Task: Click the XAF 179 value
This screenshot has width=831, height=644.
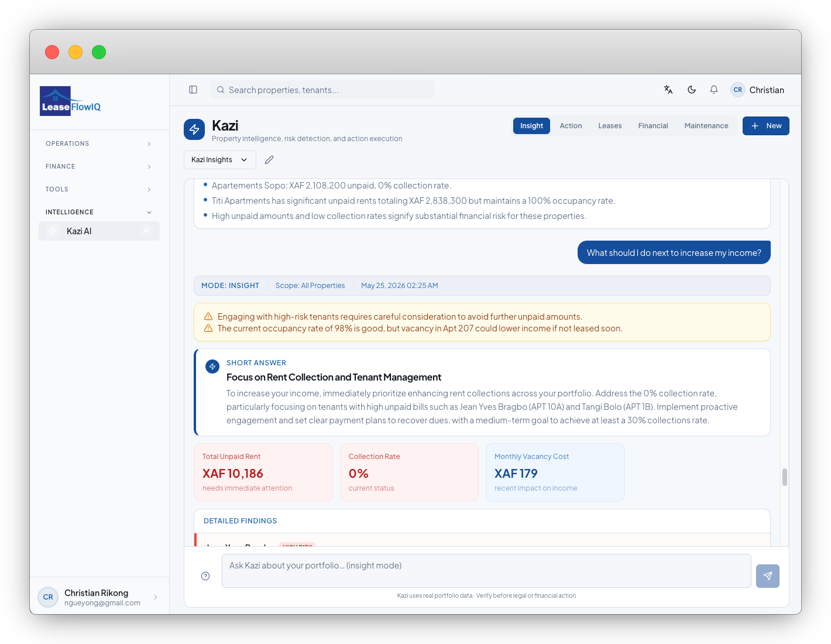Action: coord(516,474)
